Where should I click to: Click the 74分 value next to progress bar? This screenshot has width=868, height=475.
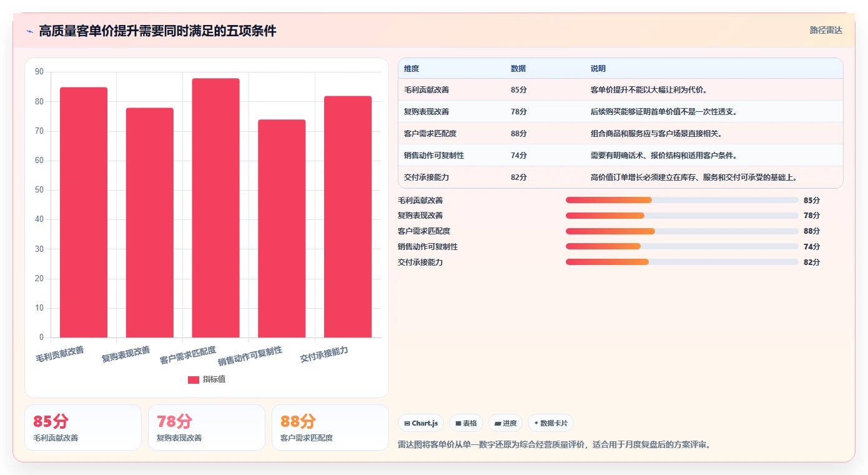812,247
